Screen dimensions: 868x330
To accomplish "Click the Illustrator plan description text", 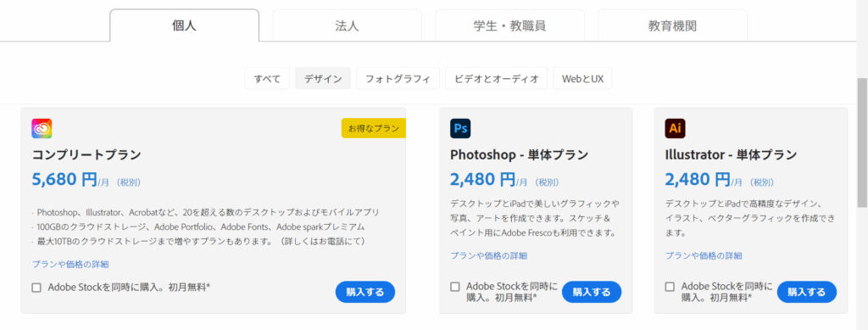I will pyautogui.click(x=750, y=218).
